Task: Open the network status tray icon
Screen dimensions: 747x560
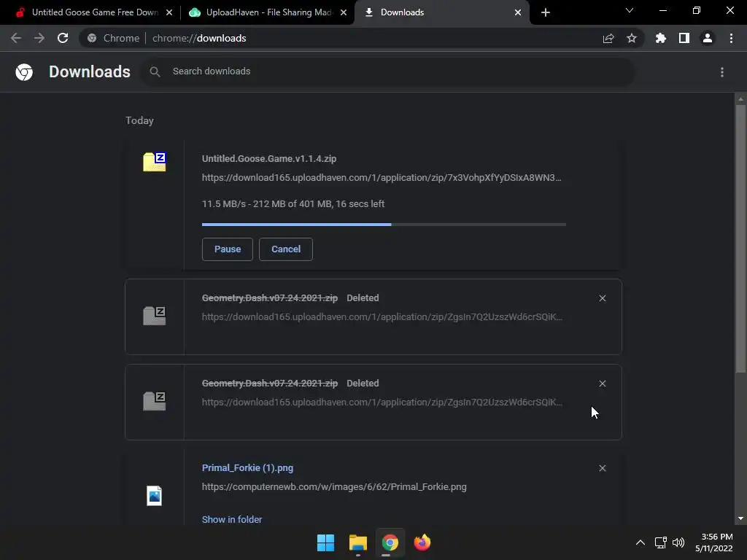Action: pyautogui.click(x=660, y=542)
